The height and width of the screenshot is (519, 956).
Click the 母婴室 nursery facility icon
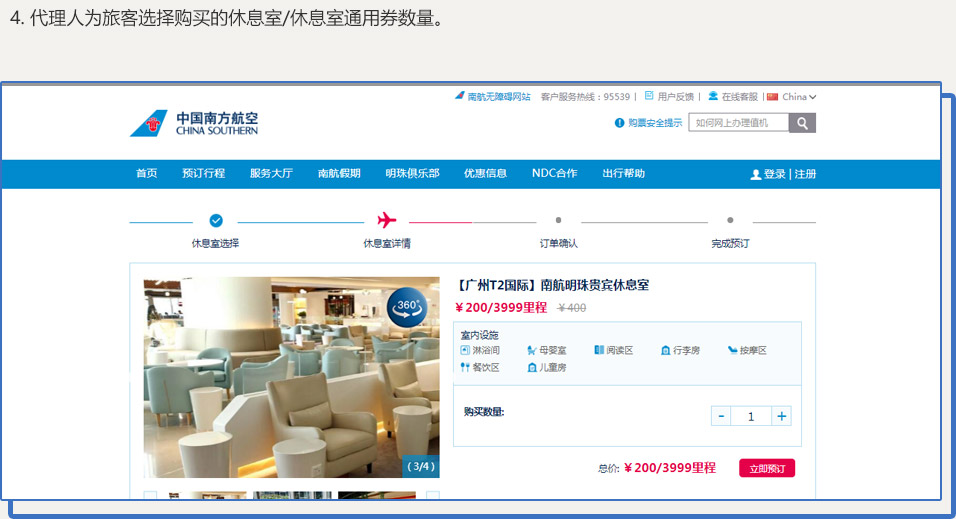click(x=532, y=351)
